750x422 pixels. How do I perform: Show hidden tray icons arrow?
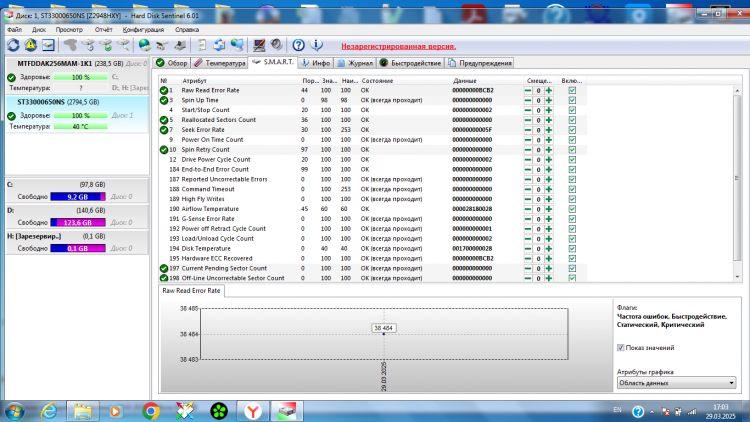[652, 411]
